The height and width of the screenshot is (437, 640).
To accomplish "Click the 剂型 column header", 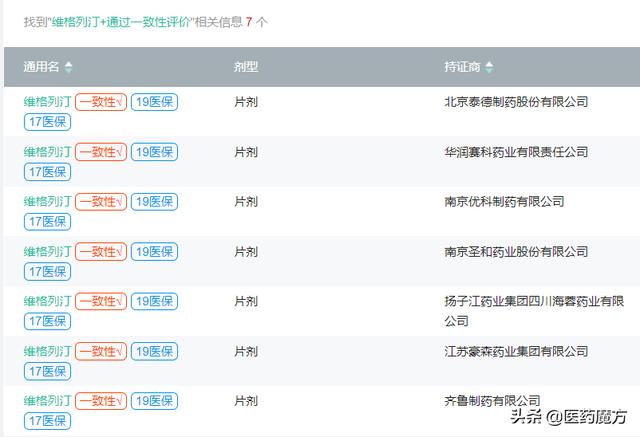I will pyautogui.click(x=246, y=67).
